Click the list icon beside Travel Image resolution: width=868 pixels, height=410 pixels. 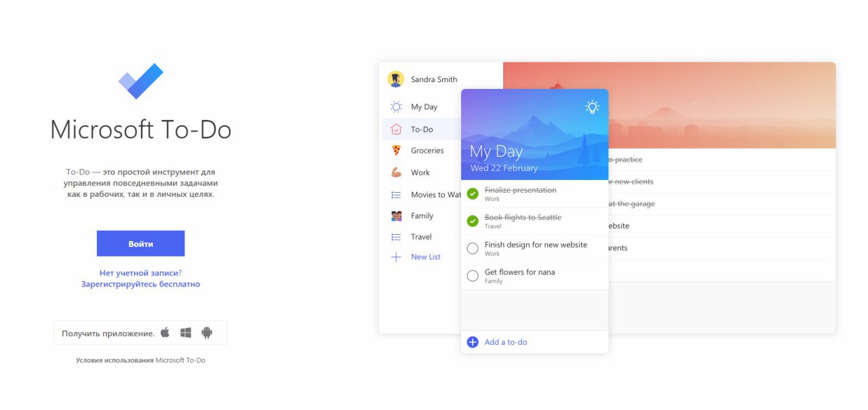396,237
